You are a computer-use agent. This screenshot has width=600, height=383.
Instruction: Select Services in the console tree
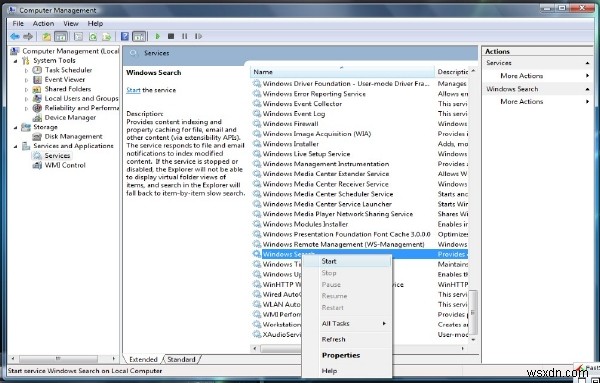57,156
